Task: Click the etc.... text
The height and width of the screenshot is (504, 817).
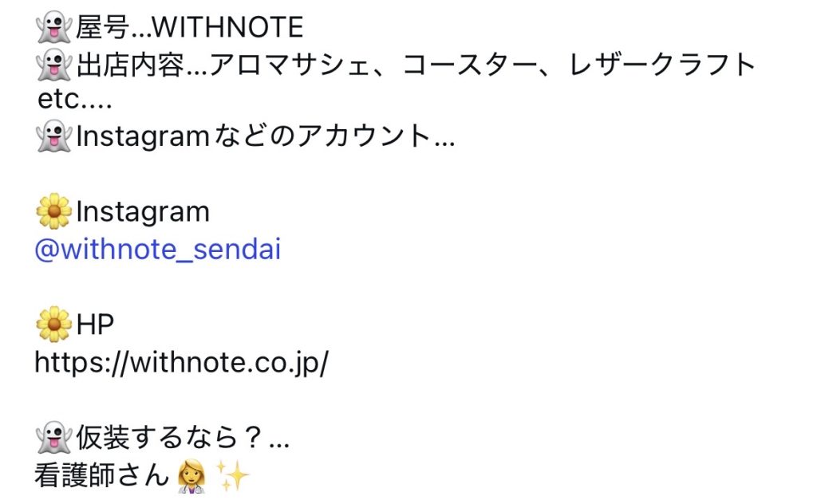Action: tap(73, 101)
